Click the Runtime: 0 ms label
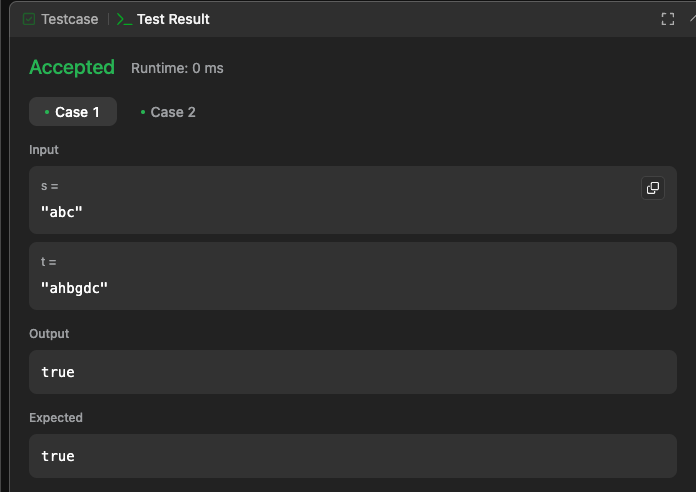Screen dimensions: 696x492 (x=177, y=68)
